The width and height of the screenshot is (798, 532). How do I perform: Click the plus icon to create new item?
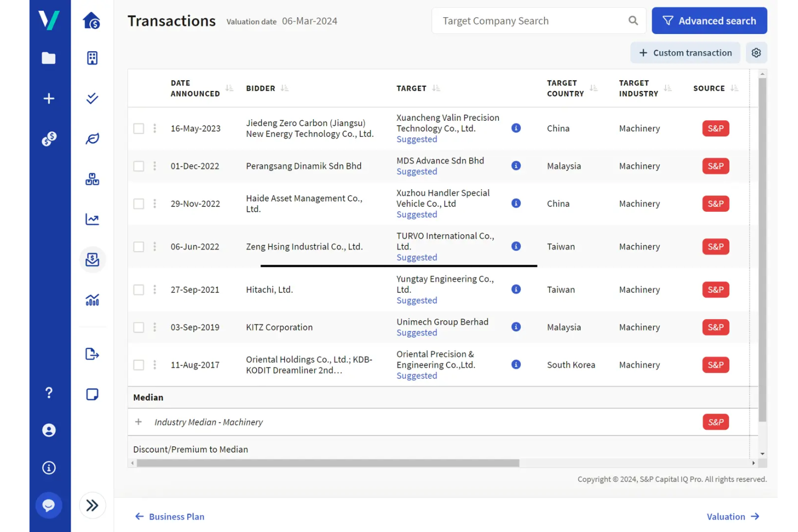pos(49,98)
